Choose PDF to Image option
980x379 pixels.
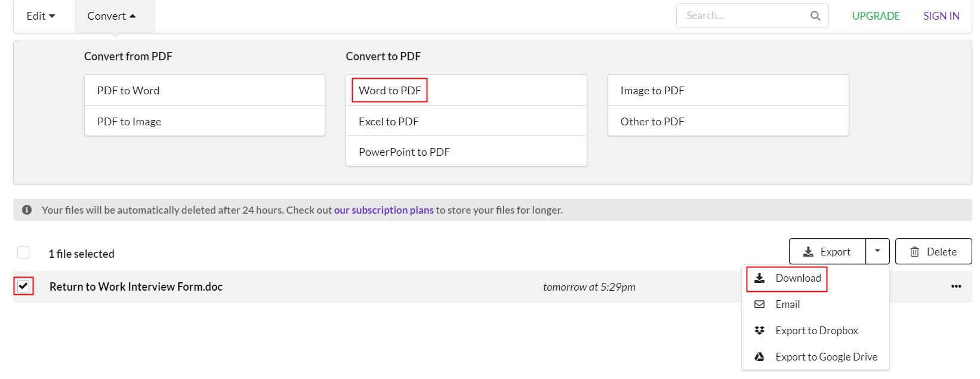click(x=129, y=122)
